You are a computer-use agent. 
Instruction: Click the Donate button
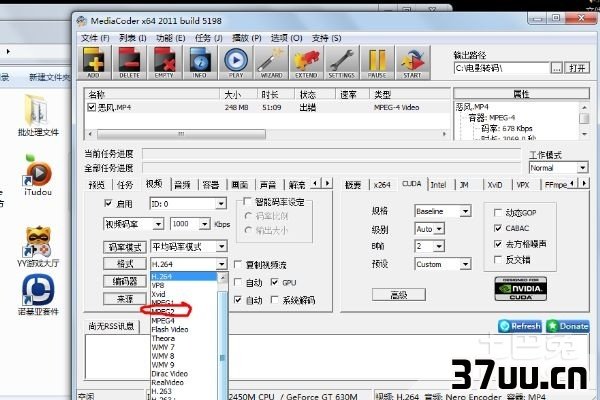pos(568,326)
